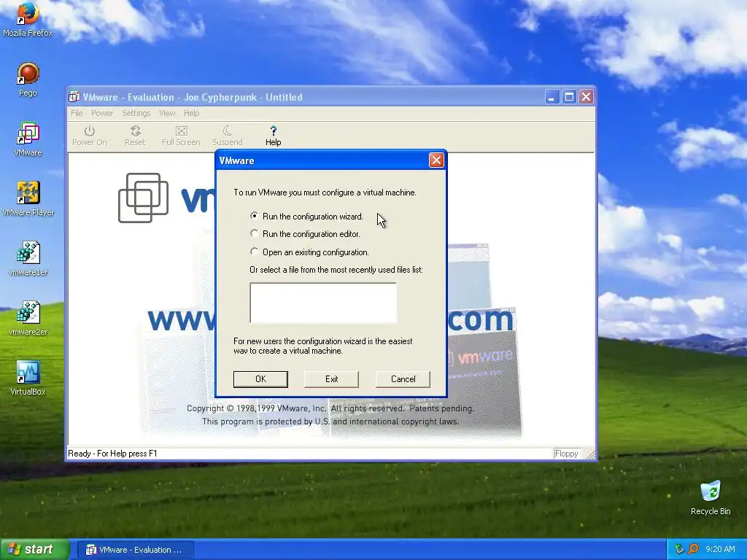Screen dimensions: 747x560
Task: Click the Floppy status bar indicator
Action: point(566,454)
